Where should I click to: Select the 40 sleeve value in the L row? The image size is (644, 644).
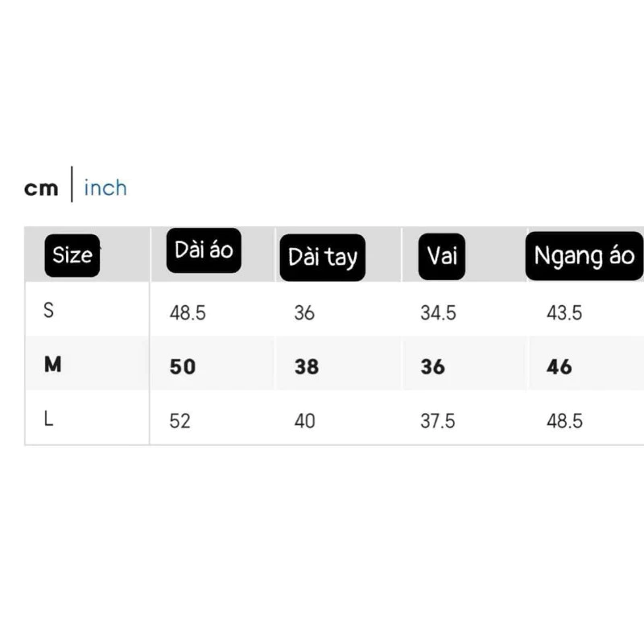tap(305, 420)
